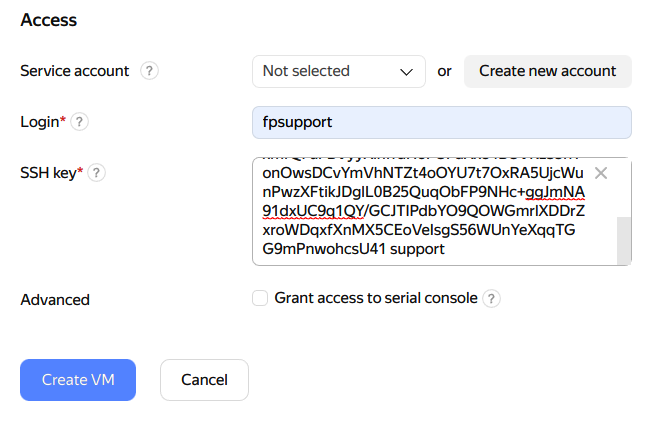
Task: Click the help icon beside Login
Action: pos(80,122)
